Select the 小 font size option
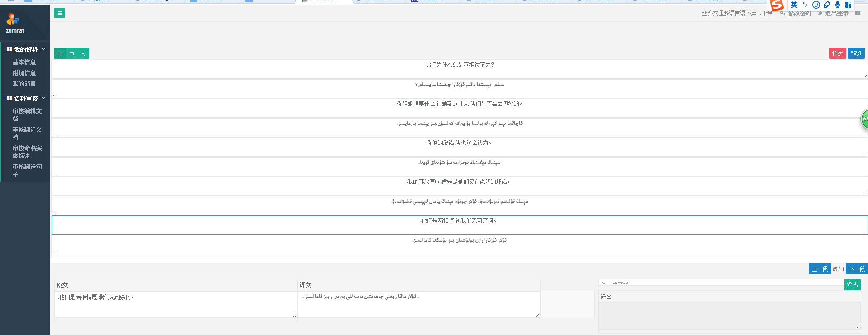 (60, 53)
